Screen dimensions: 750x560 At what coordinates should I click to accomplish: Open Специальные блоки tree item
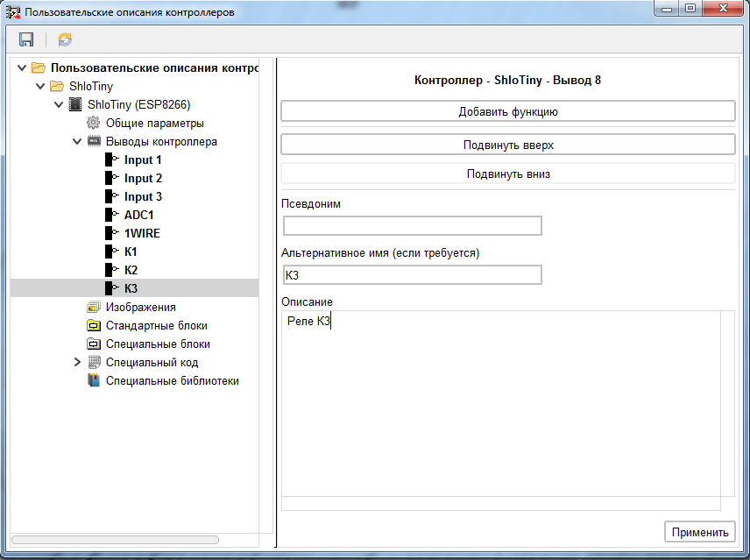(158, 344)
